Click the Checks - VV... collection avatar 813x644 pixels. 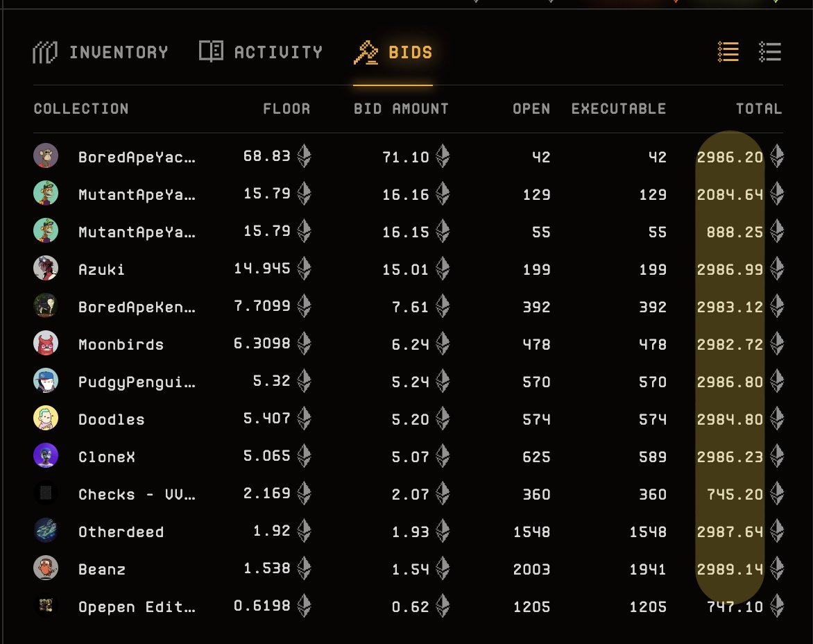click(x=46, y=493)
